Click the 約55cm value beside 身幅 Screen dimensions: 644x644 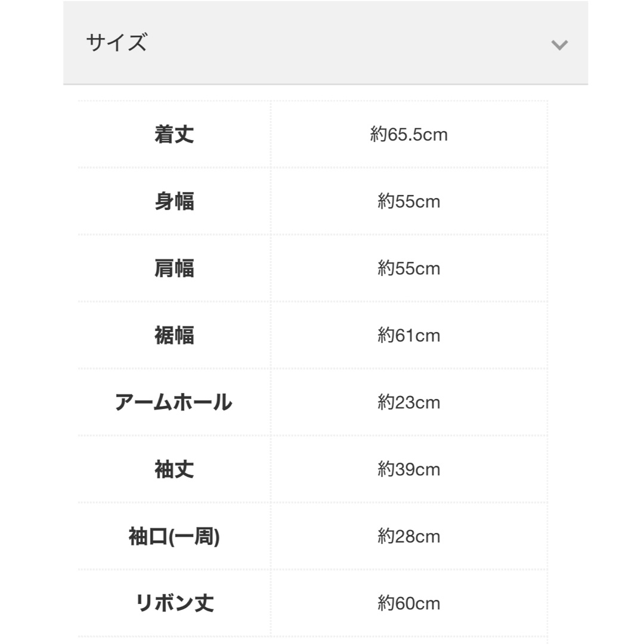408,202
